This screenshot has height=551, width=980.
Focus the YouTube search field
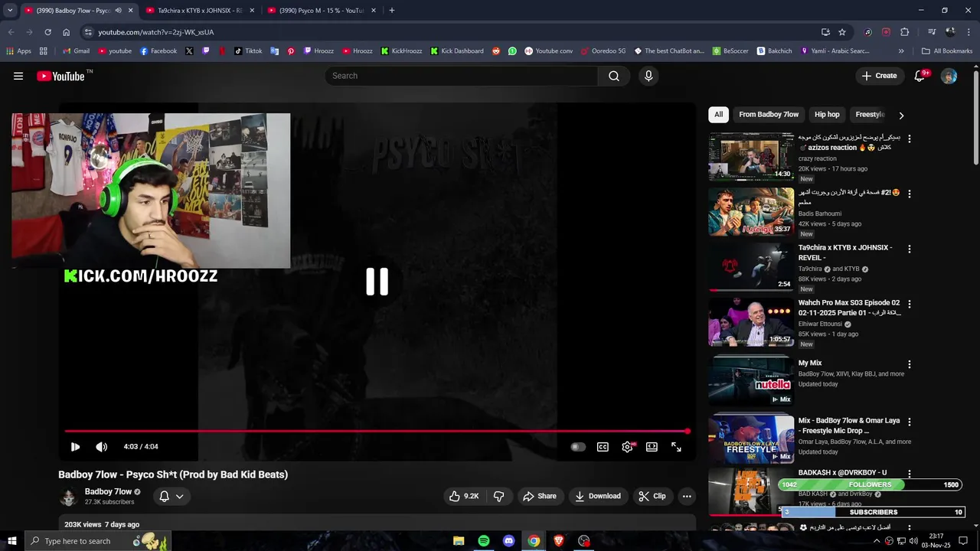click(x=462, y=76)
